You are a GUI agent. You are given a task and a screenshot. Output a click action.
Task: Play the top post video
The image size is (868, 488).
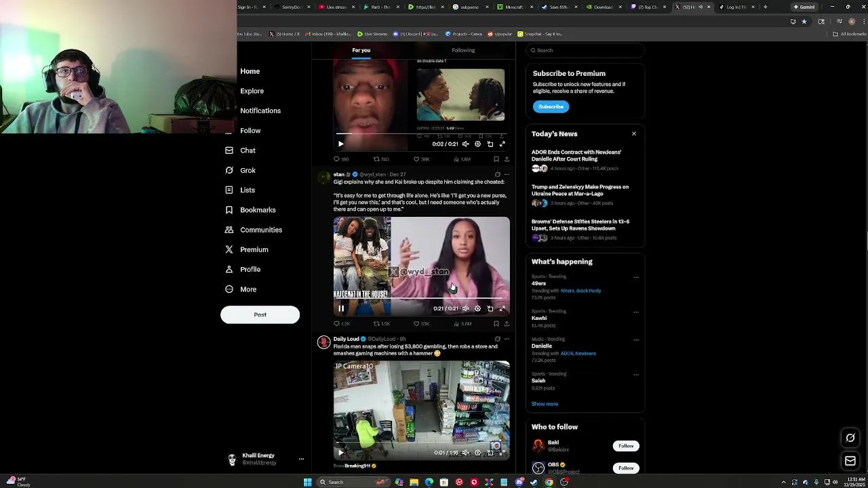coord(341,144)
